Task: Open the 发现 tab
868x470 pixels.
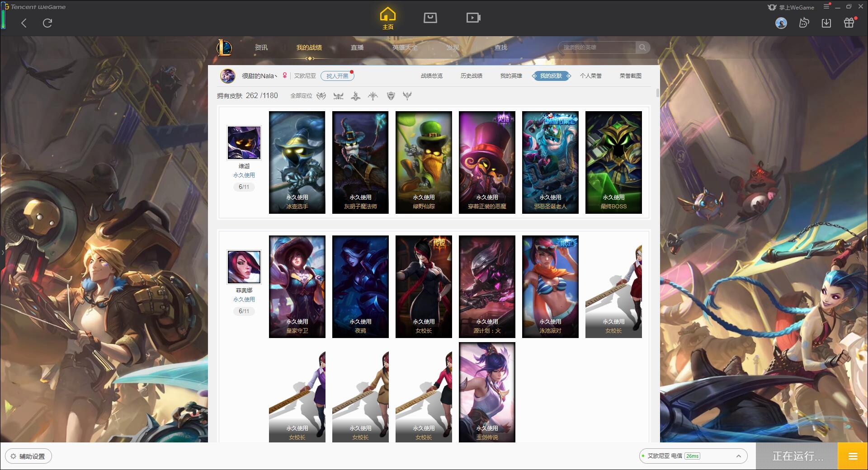Action: click(x=453, y=47)
